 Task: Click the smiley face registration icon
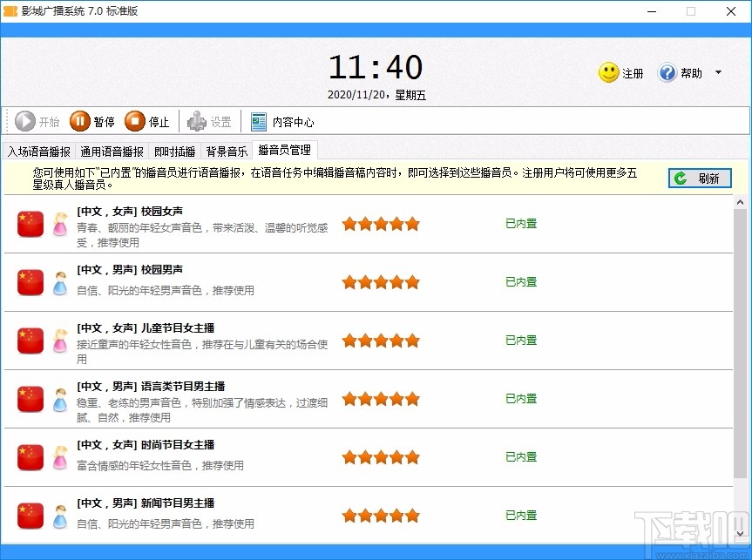tap(607, 73)
